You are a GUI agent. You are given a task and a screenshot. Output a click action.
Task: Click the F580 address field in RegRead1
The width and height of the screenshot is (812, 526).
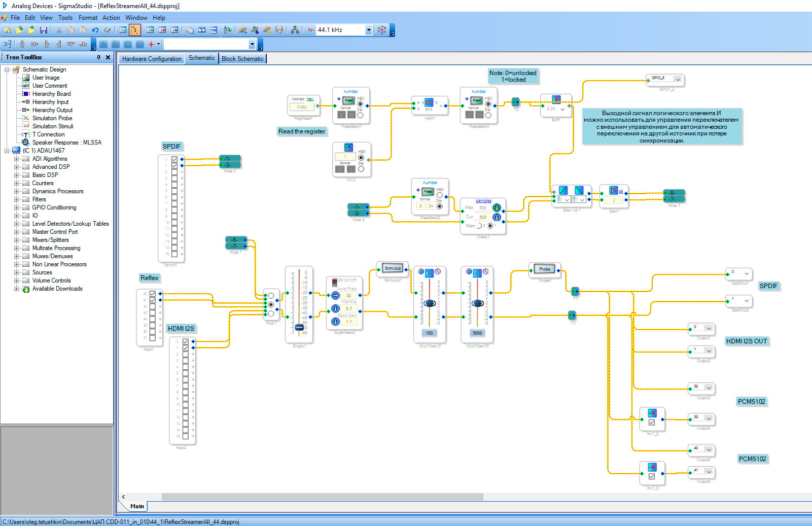click(x=302, y=107)
